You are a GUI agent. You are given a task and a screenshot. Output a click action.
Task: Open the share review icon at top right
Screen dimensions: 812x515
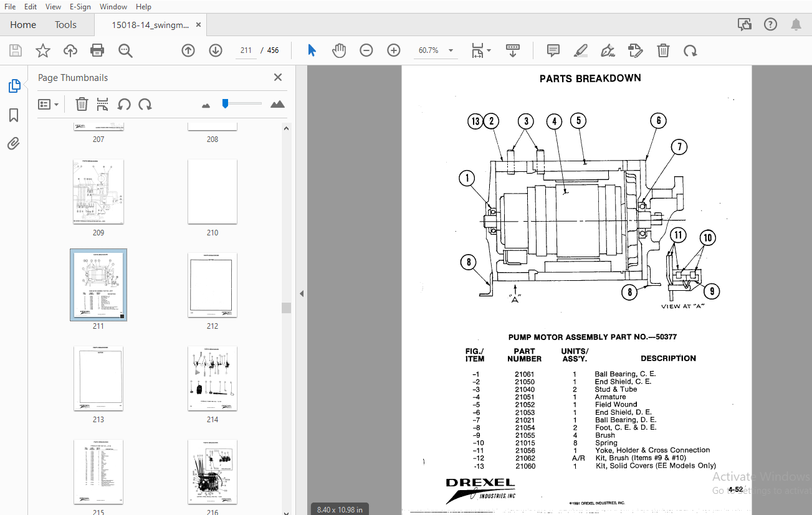[745, 25]
